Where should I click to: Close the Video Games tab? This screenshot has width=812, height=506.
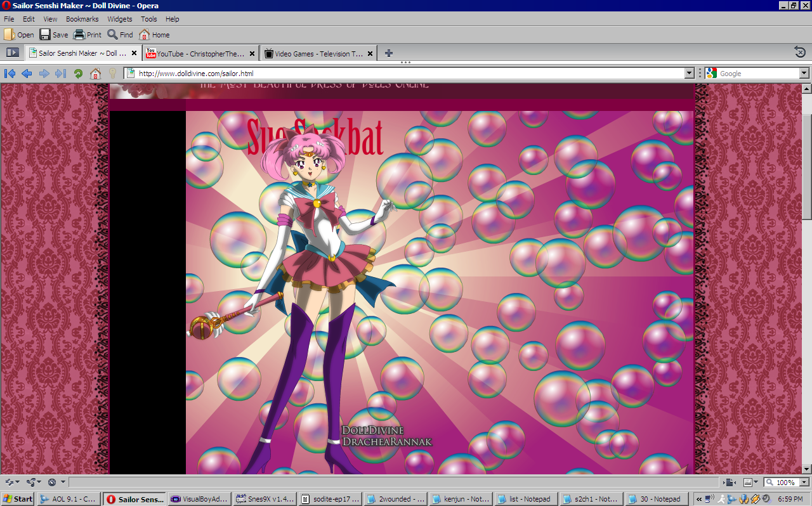[x=370, y=54]
